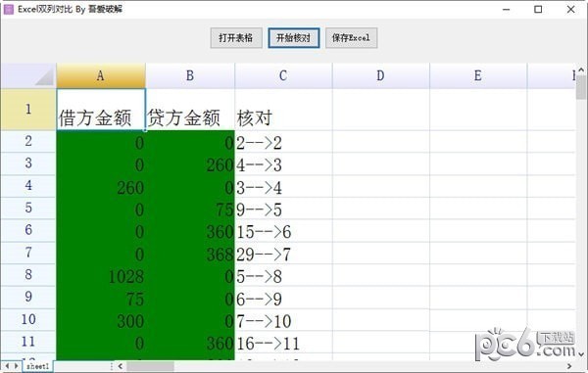Select row 9 header

(x=28, y=297)
